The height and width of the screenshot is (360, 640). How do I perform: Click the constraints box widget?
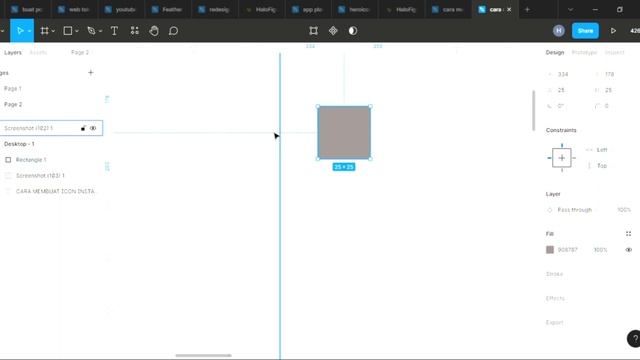pos(562,158)
